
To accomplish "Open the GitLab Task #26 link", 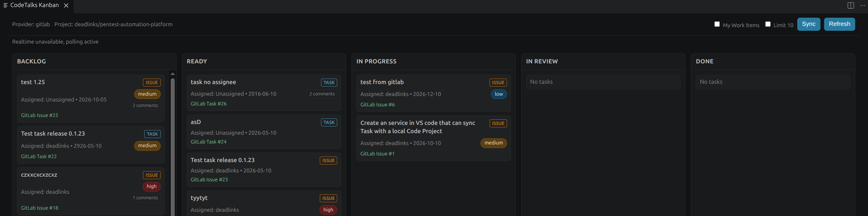I will point(209,104).
